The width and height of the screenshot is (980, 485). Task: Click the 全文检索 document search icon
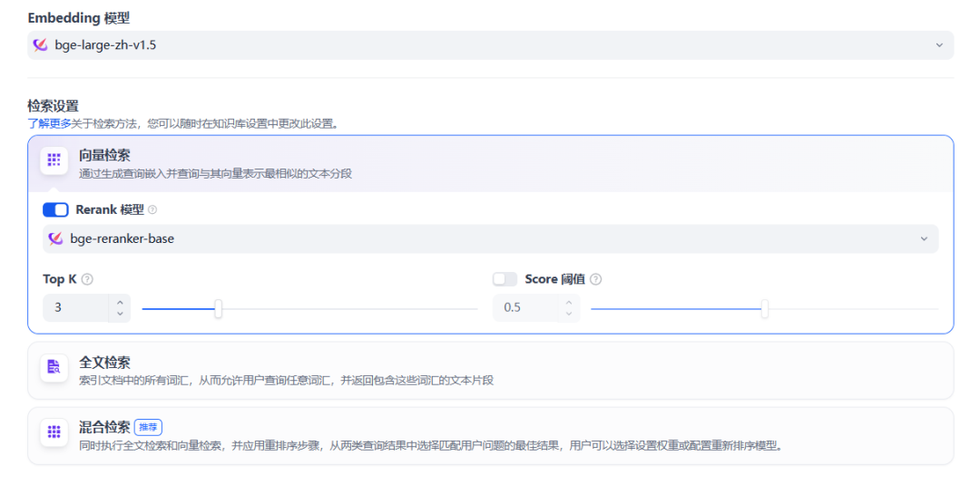[x=54, y=367]
